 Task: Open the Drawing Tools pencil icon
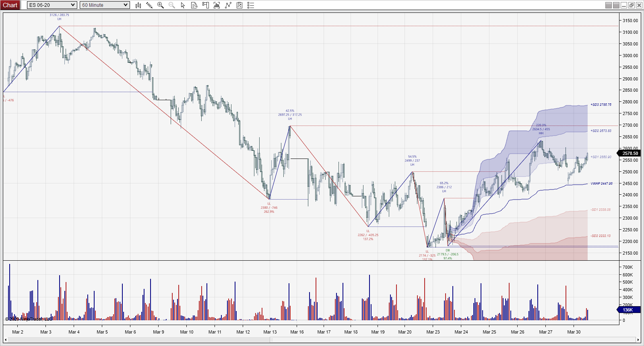point(149,5)
